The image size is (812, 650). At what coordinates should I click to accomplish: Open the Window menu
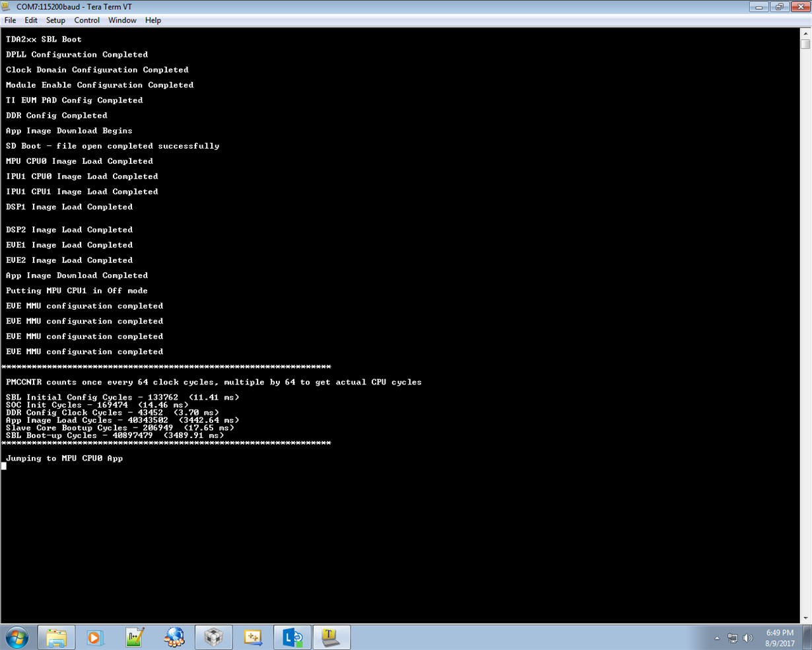122,20
